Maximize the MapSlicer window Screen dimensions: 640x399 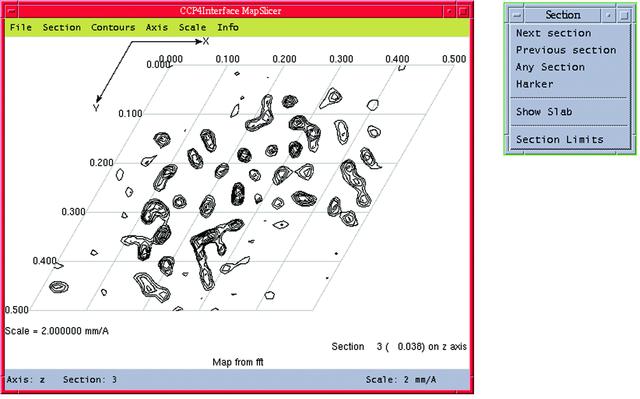(x=463, y=11)
